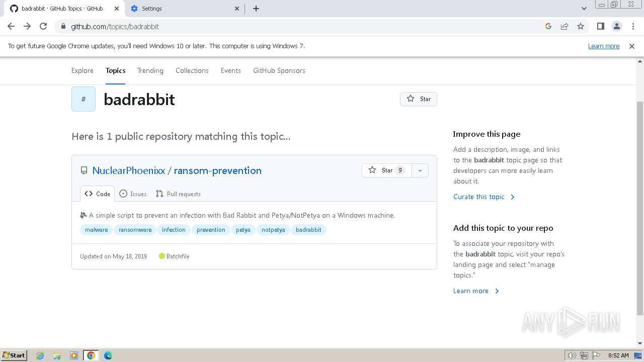Viewport: 644px width, 362px height.
Task: Go forward in browser history
Action: 27,26
